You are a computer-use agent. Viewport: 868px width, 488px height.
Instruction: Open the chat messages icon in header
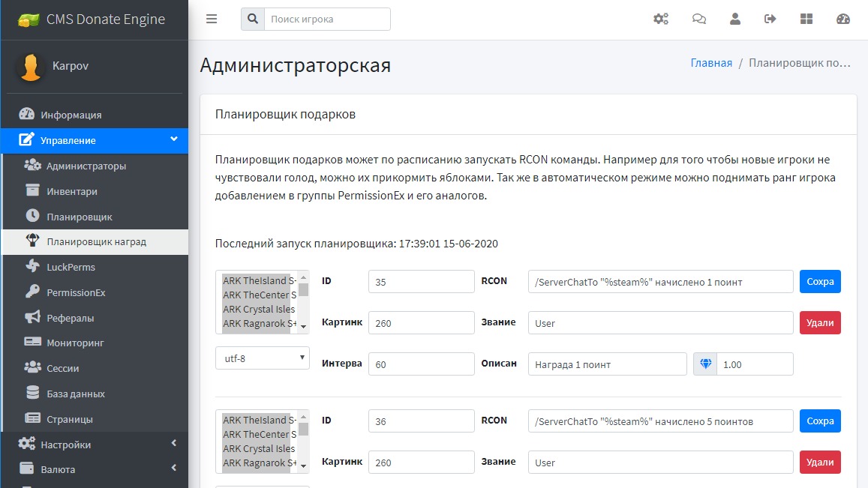(698, 19)
